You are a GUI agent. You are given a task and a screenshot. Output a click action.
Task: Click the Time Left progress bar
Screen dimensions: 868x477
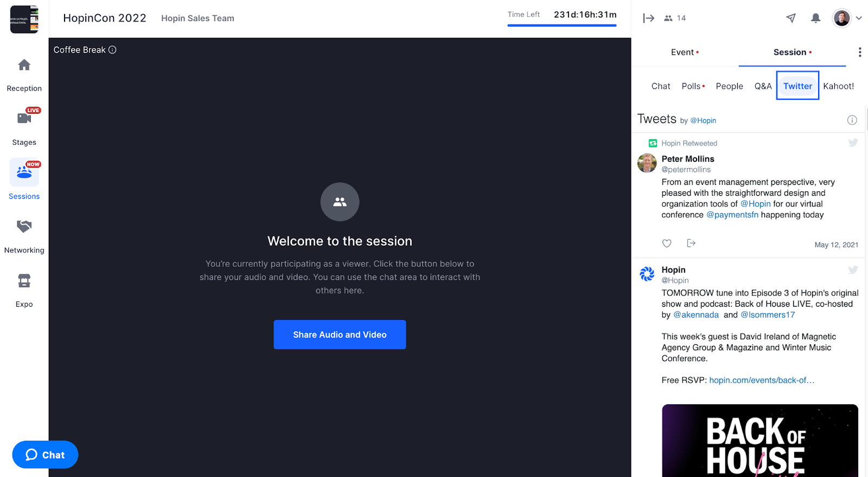561,25
